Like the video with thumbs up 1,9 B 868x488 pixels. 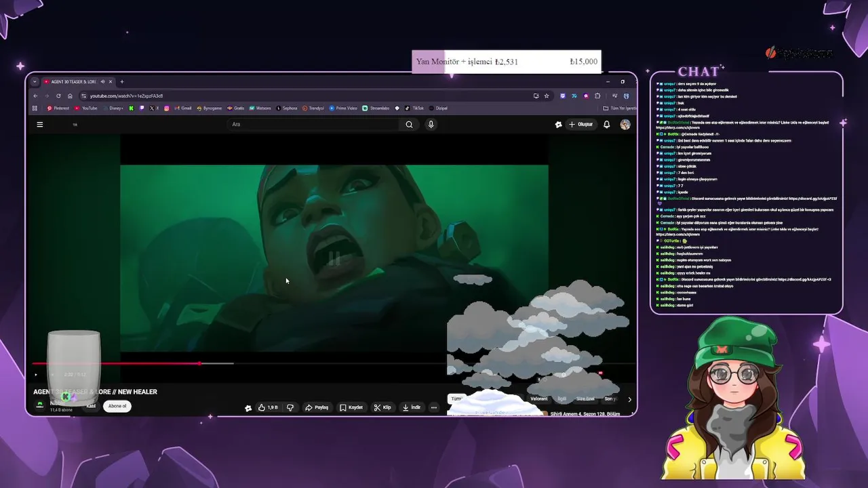[x=268, y=407]
